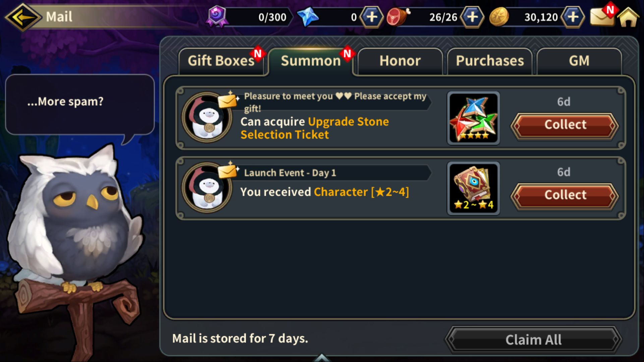This screenshot has width=644, height=362.
Task: Tap the Upgrade Stone ticket reward icon
Action: click(473, 118)
